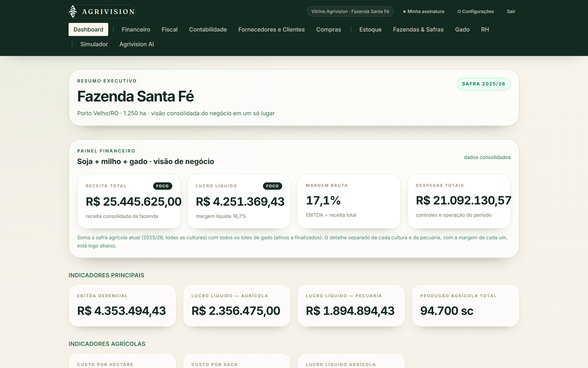Launch Agrivision AI
Screen dimensions: 588x368
click(137, 44)
